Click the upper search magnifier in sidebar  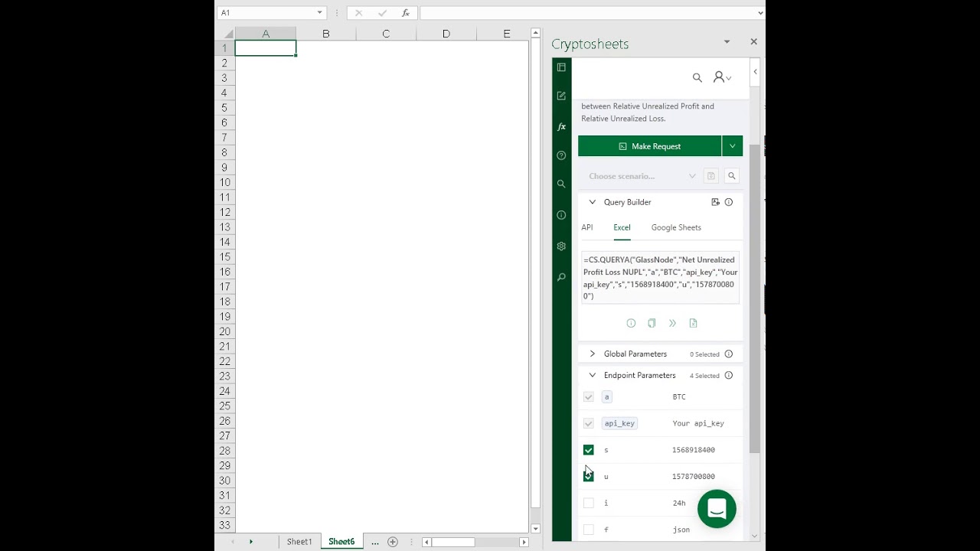[x=561, y=184]
